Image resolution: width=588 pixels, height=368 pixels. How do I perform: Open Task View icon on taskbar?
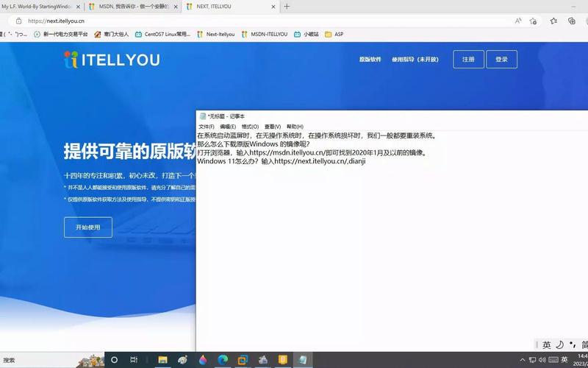pos(134,360)
